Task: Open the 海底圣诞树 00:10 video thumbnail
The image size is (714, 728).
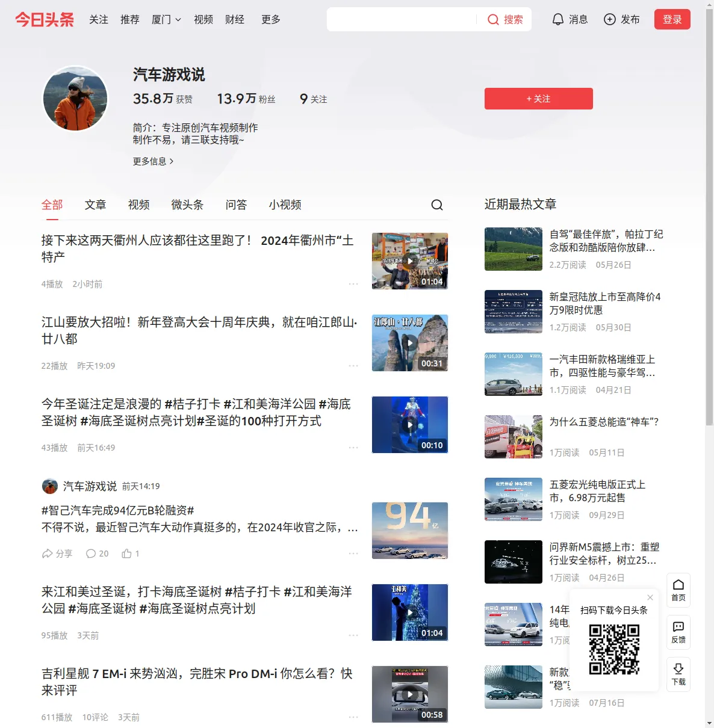Action: (x=410, y=425)
